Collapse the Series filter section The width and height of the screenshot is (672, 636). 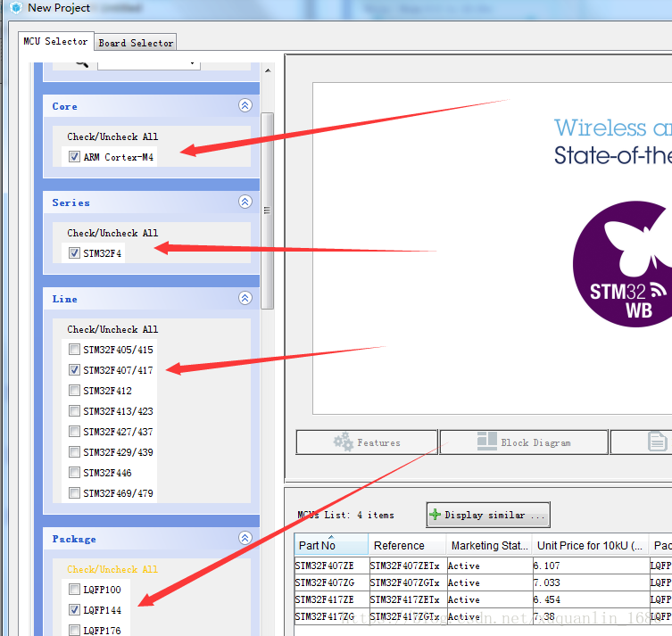[x=245, y=202]
